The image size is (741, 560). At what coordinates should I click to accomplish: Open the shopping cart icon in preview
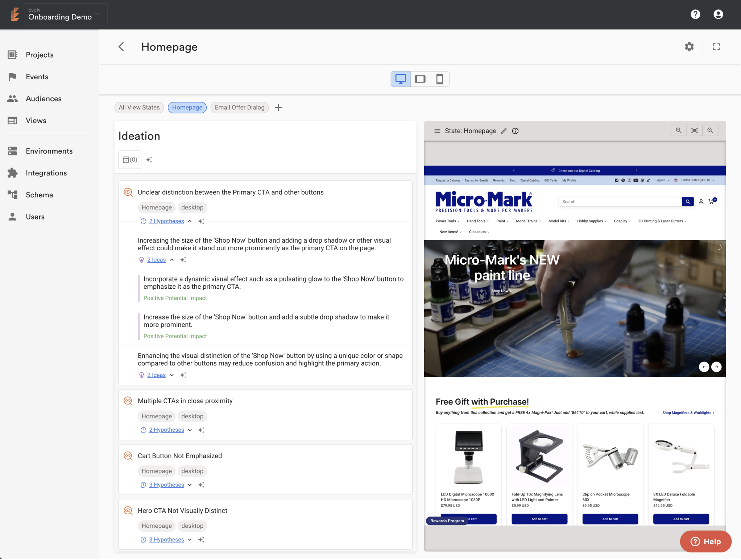[x=712, y=201]
